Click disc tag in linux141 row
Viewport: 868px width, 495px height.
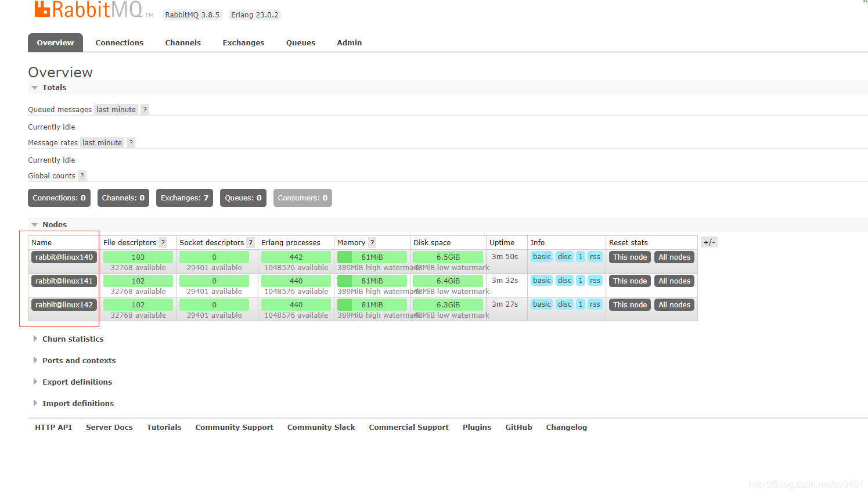tap(565, 281)
